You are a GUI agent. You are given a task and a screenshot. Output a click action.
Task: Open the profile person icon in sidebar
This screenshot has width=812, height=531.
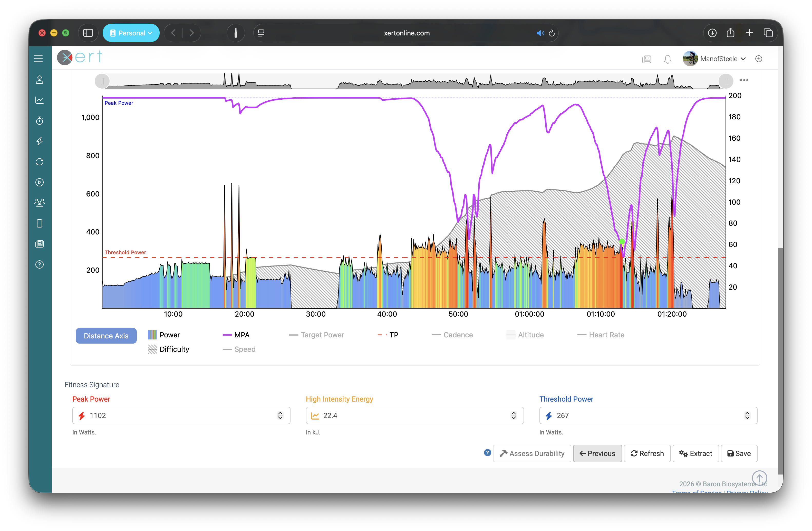point(40,80)
